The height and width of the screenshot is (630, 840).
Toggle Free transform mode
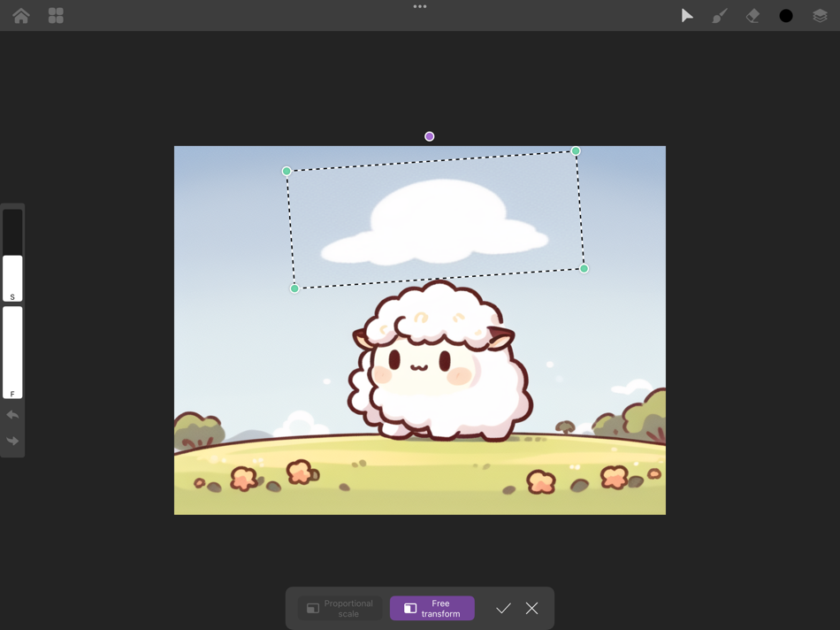[431, 608]
